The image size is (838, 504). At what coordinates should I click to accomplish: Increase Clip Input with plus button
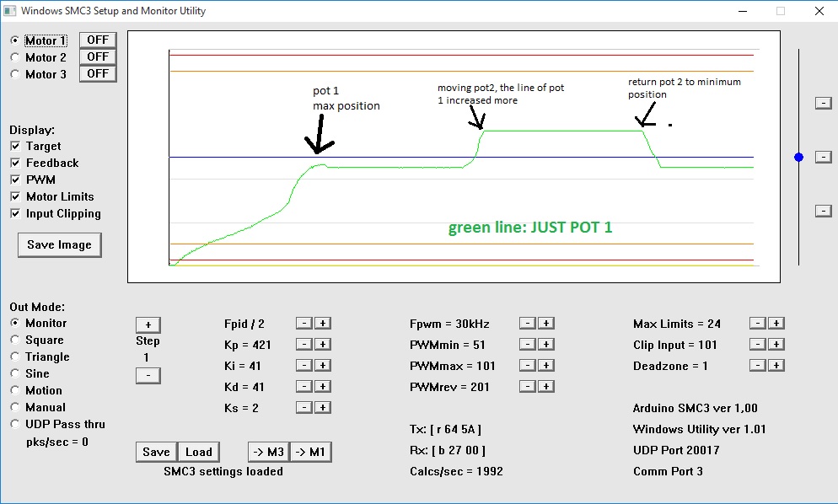pyautogui.click(x=776, y=344)
